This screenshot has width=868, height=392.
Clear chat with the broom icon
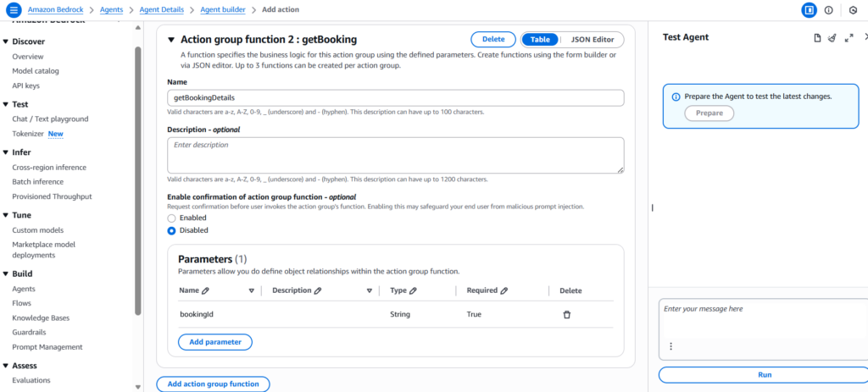coord(832,38)
